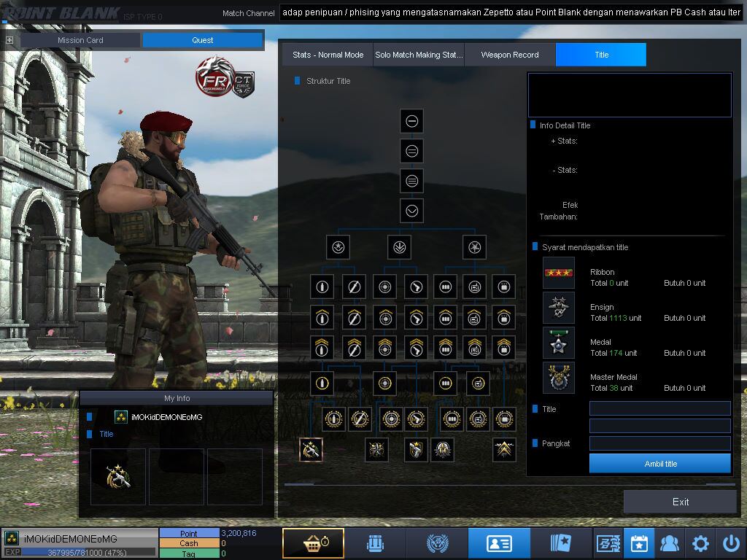Click the Struktur Title heading

point(328,82)
